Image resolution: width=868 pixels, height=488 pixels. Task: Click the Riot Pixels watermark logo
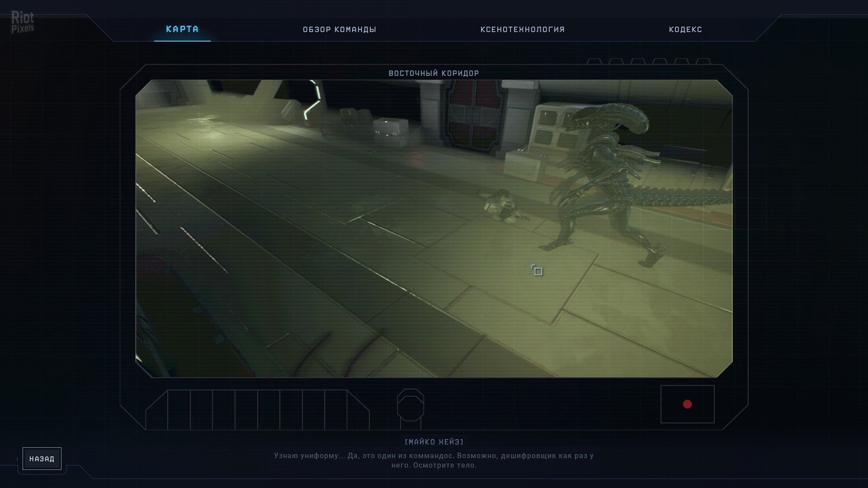coord(24,21)
